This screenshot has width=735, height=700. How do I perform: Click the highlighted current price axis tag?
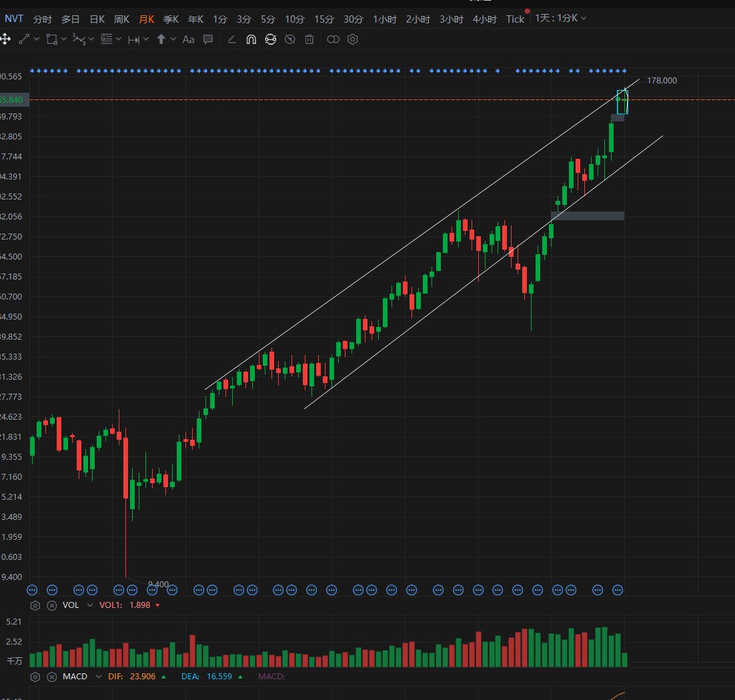tap(15, 100)
